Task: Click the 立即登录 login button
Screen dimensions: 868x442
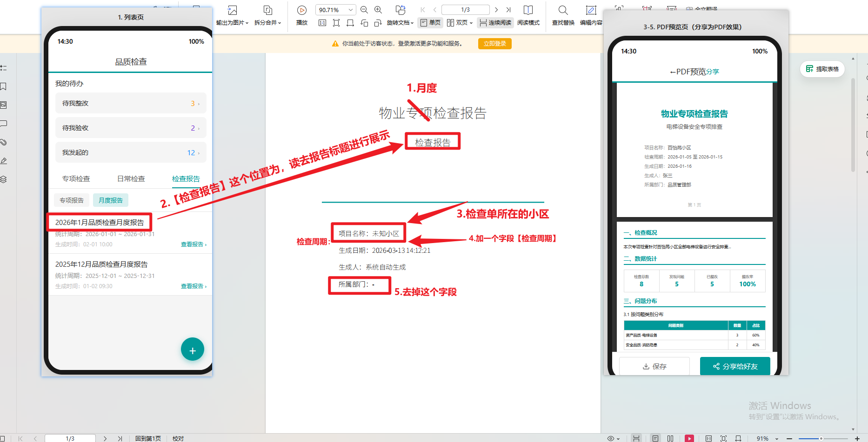Action: [x=494, y=43]
